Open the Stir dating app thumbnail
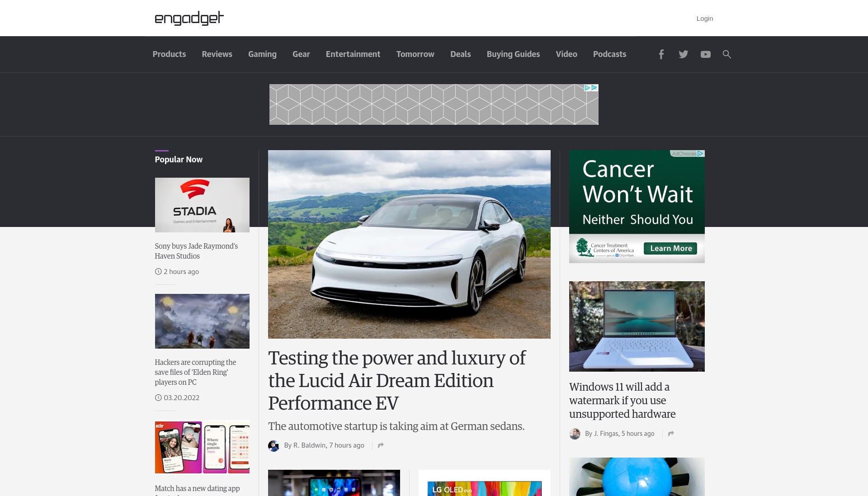Screen dimensions: 868x496 point(202,447)
